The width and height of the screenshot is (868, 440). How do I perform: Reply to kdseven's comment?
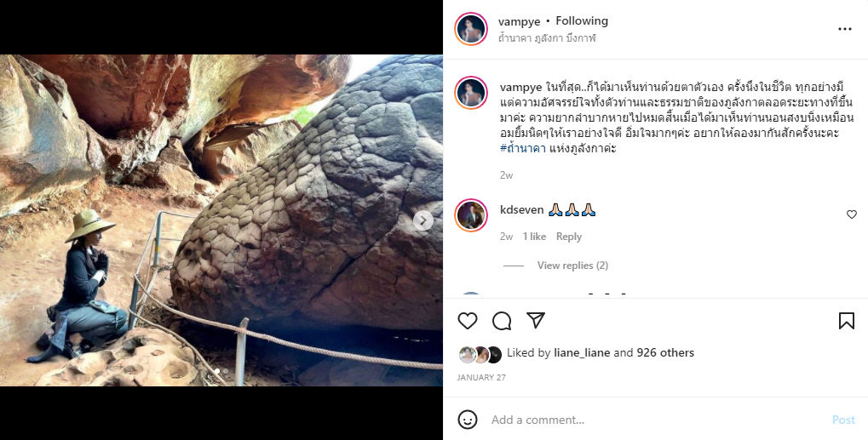pyautogui.click(x=568, y=237)
